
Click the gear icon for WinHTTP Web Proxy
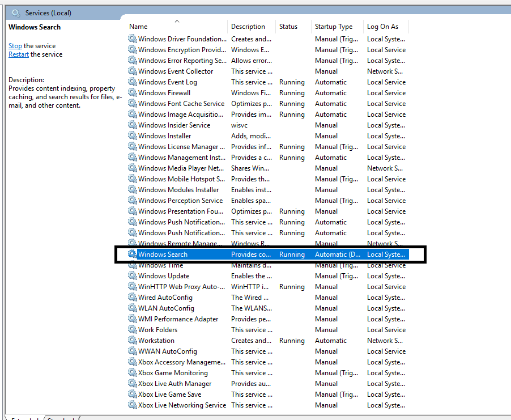133,286
